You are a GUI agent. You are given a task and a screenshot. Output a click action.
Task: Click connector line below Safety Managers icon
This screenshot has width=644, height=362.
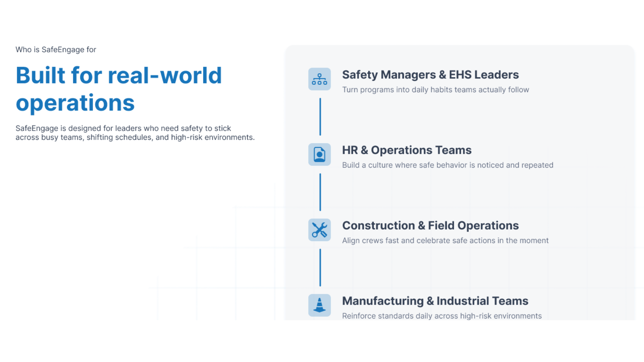[320, 117]
